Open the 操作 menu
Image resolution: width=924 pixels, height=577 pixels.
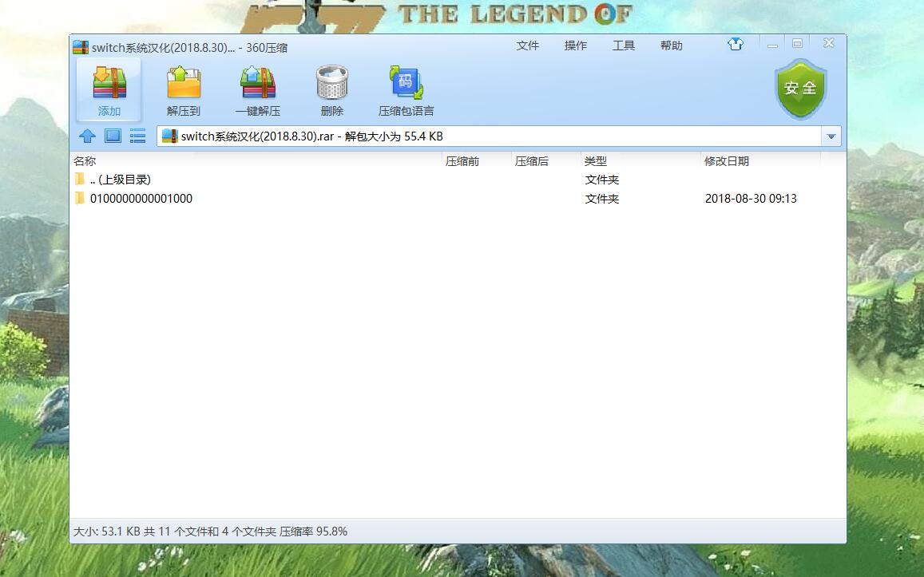(x=576, y=46)
